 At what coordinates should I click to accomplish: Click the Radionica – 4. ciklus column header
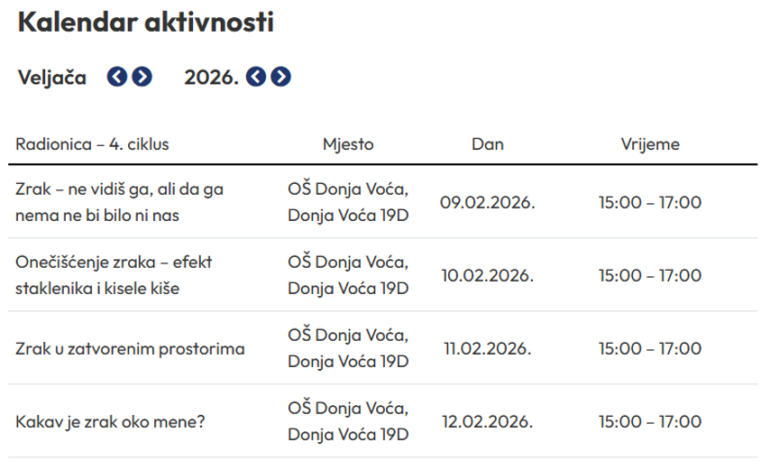pos(92,144)
